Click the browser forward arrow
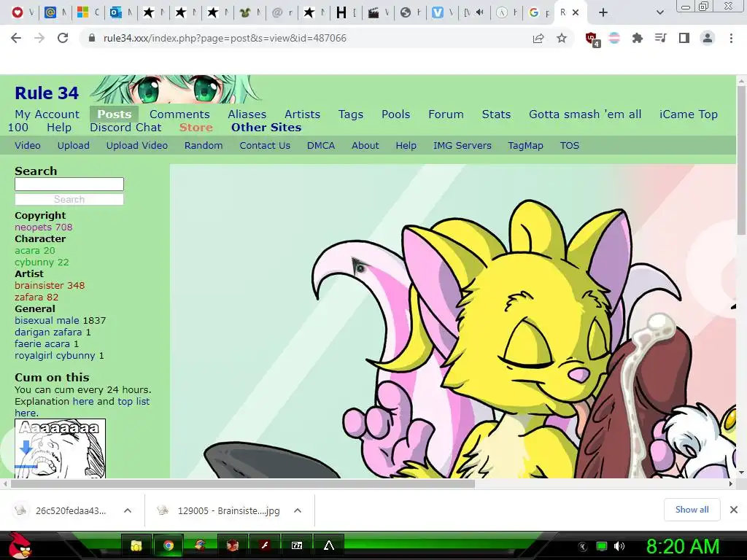The width and height of the screenshot is (747, 560). tap(39, 38)
